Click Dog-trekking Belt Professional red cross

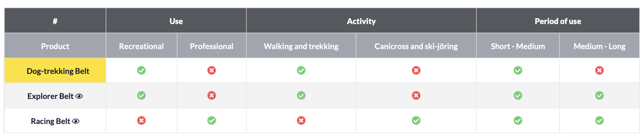(212, 70)
